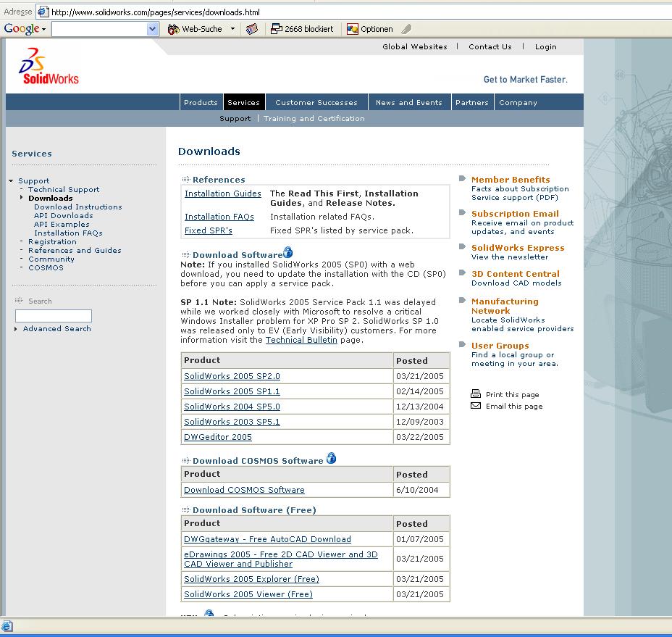This screenshot has height=637, width=672.
Task: Open the Installation Guides link
Action: coord(223,193)
